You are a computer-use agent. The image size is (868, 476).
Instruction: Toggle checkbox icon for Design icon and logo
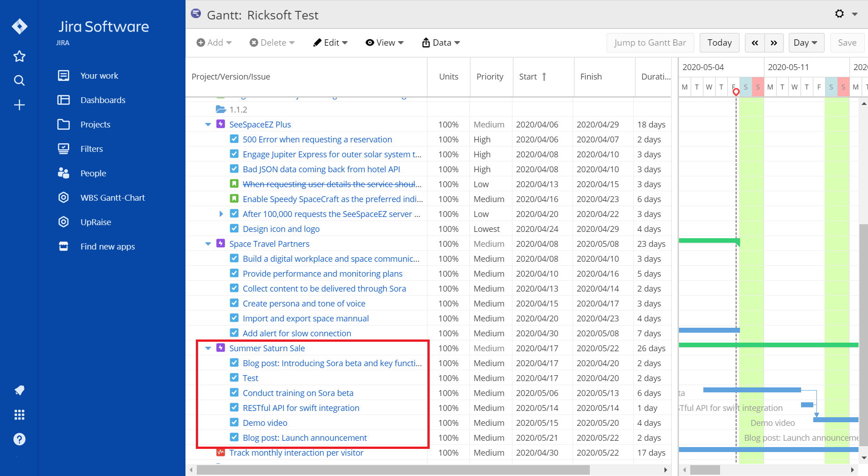[x=234, y=228]
